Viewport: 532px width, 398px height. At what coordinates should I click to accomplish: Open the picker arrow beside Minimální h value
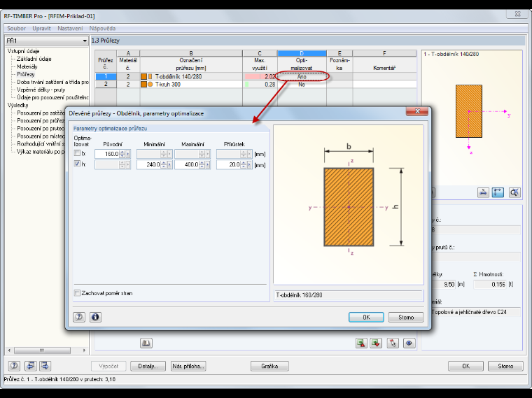coord(169,165)
